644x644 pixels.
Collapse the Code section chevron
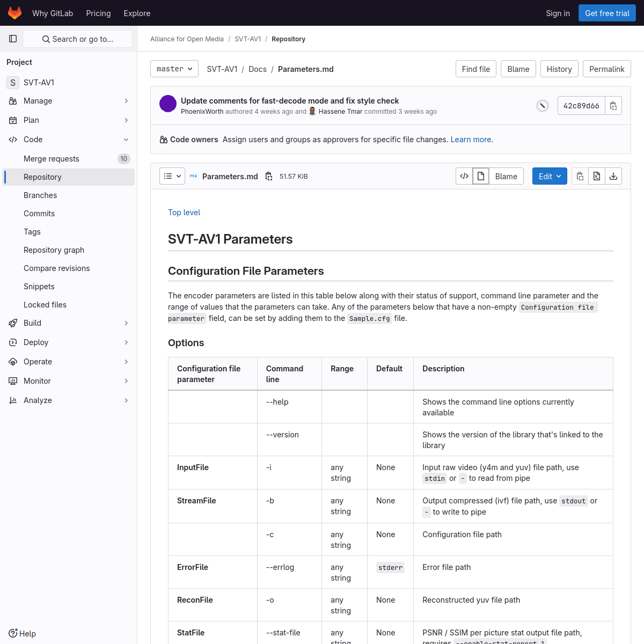[126, 140]
